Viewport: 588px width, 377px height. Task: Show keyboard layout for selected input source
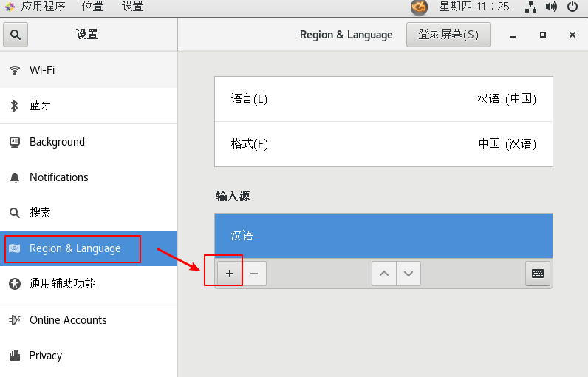(538, 274)
